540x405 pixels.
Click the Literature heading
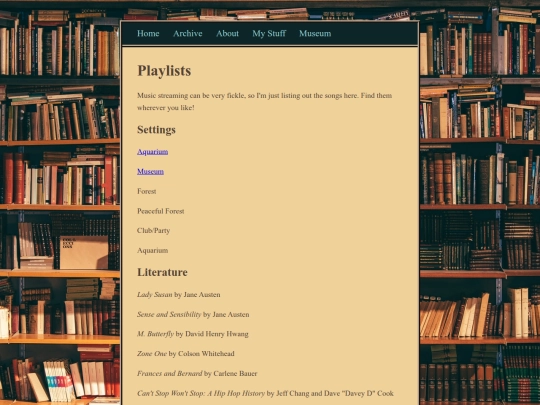[x=162, y=272]
